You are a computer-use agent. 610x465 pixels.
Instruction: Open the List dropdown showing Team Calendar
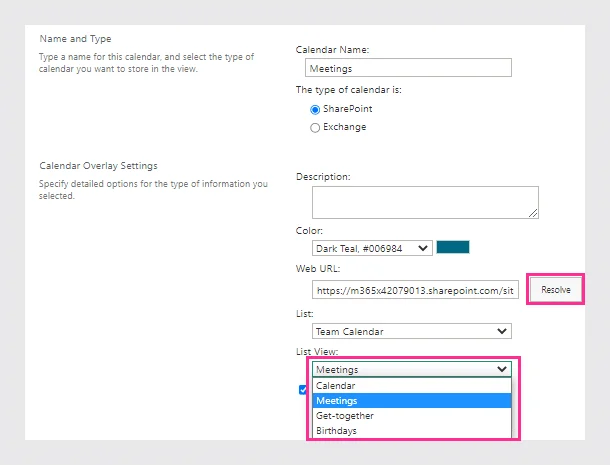[412, 331]
